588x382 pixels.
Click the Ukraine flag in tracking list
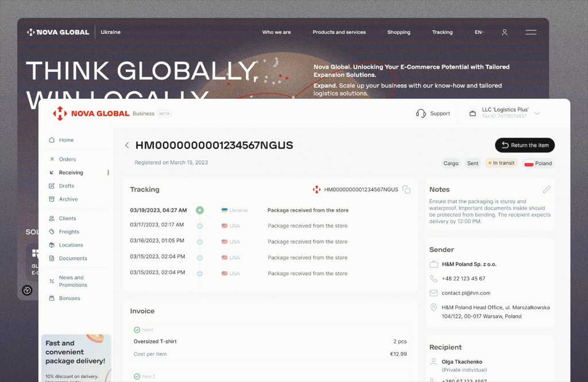pos(225,210)
